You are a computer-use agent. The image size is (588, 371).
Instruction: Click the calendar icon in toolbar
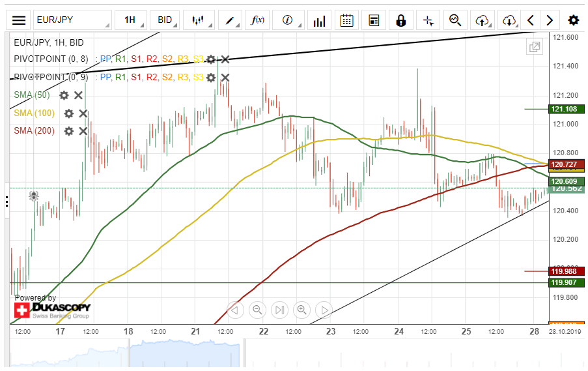[347, 20]
